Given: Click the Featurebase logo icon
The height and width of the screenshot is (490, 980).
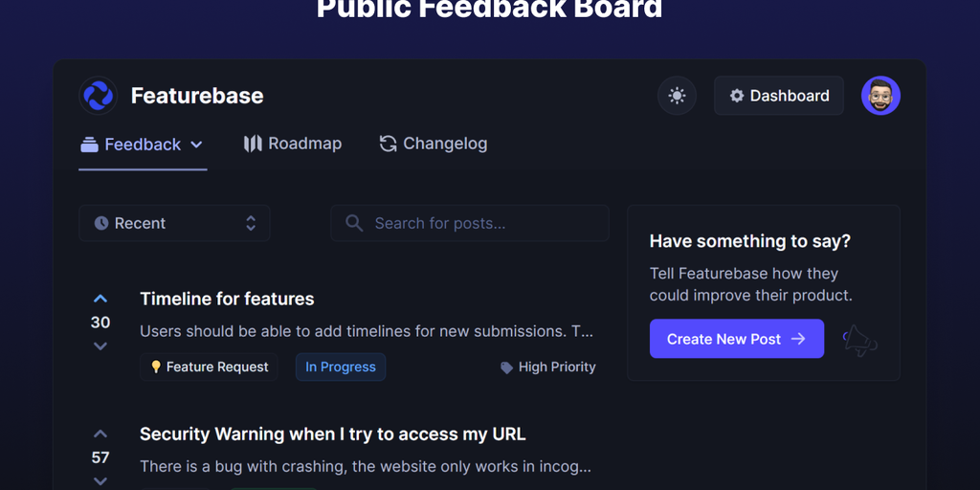Looking at the screenshot, I should coord(98,96).
